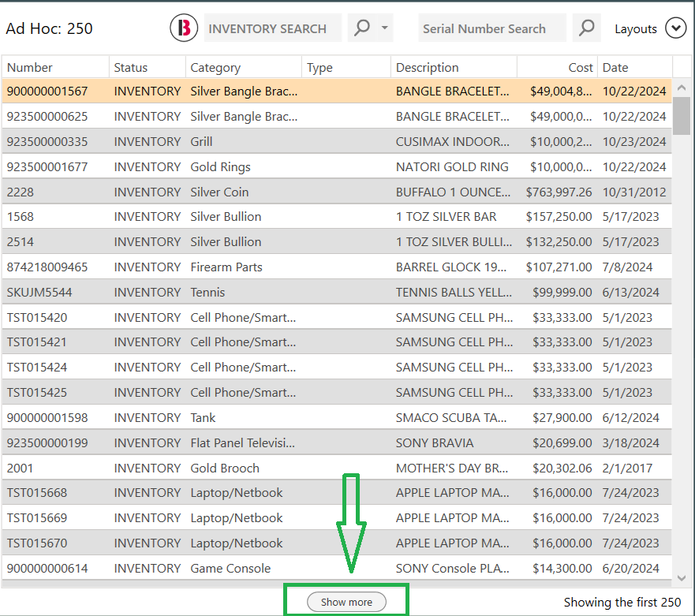Open the Layouts chevron dropdown
The height and width of the screenshot is (616, 695).
point(675,28)
